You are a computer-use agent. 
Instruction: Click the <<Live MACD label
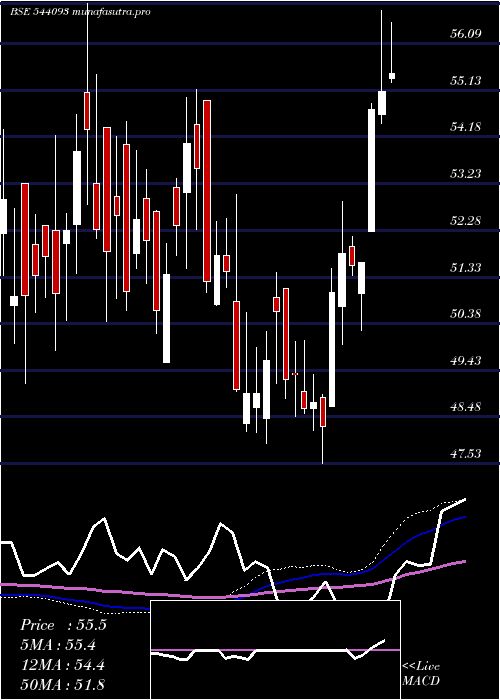[x=421, y=674]
